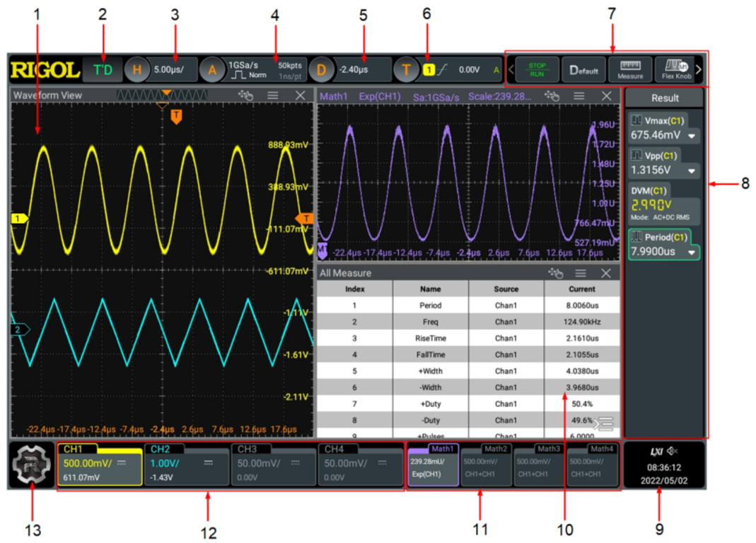756x543 pixels.
Task: Close the Waveform View window
Action: pyautogui.click(x=300, y=95)
